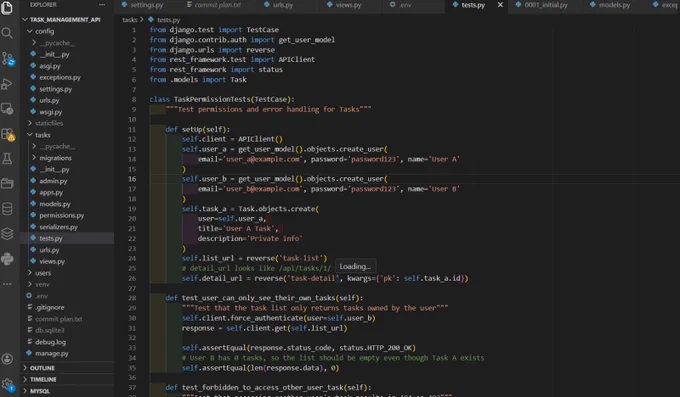
Task: Click the 'Loading...' hover tooltip
Action: [x=355, y=266]
